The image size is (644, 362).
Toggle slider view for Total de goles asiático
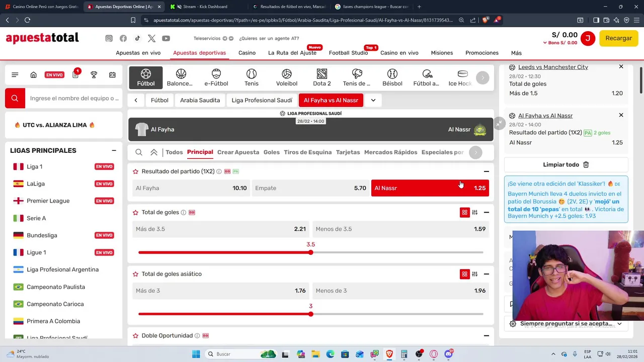475,274
